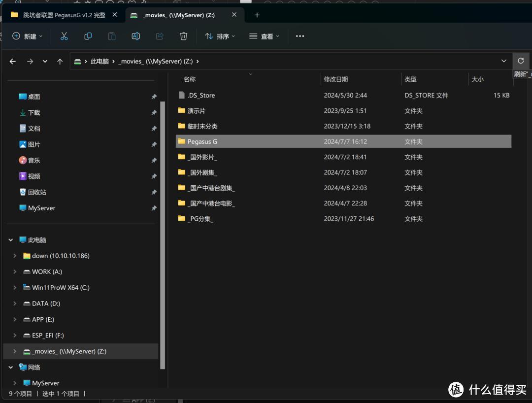Open a new tab with plus button

[257, 15]
